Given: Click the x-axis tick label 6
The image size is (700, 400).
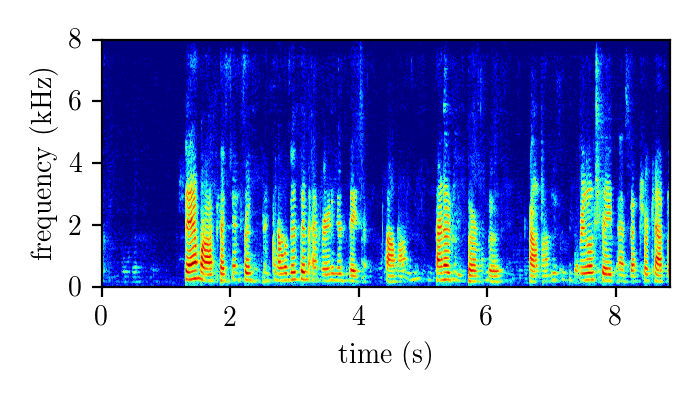Looking at the screenshot, I should (x=486, y=317).
